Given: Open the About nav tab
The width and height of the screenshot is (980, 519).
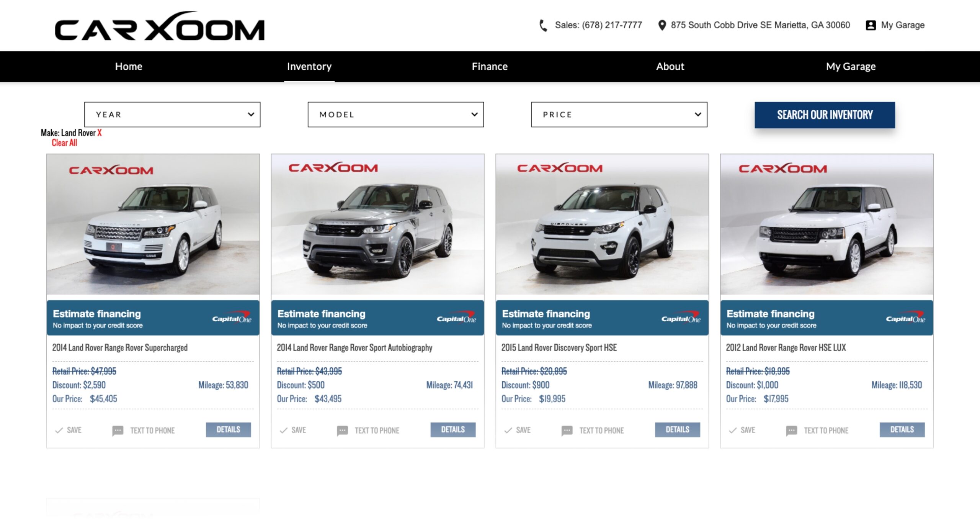Looking at the screenshot, I should click(670, 67).
